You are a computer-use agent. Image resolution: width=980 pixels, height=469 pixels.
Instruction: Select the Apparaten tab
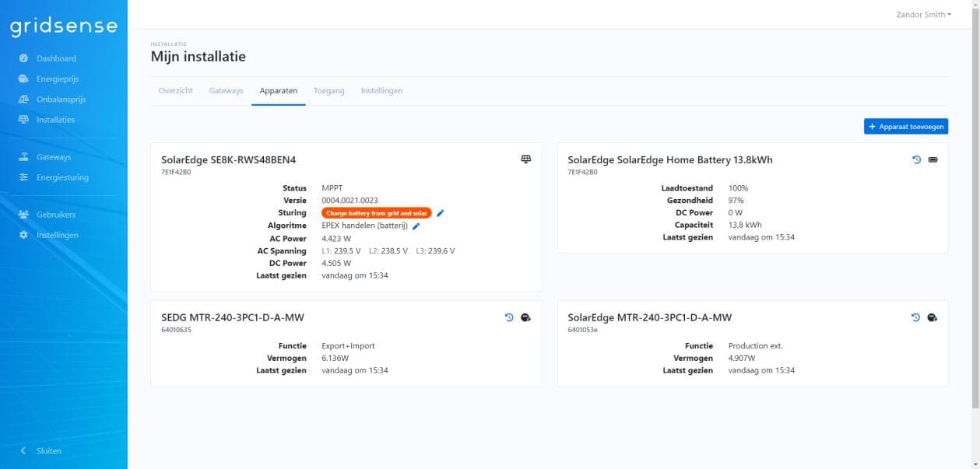279,91
